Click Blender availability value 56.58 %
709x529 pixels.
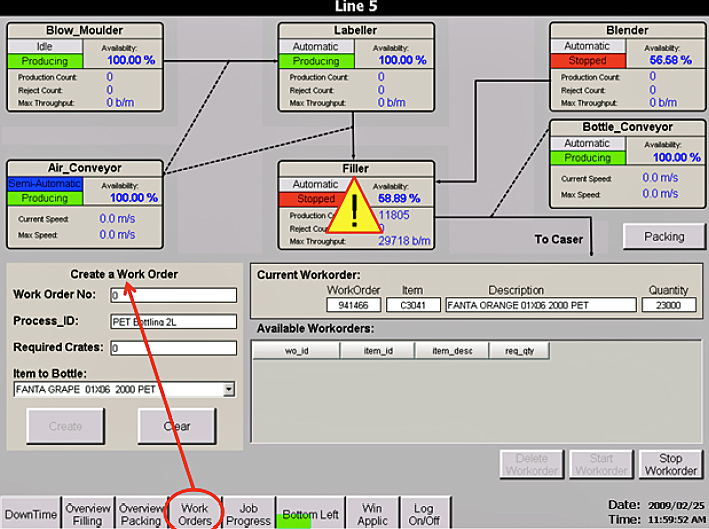671,60
